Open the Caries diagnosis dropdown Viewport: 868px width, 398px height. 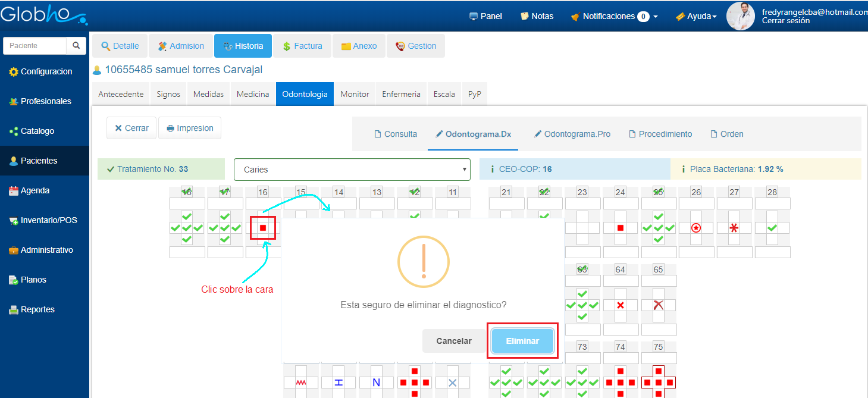352,170
